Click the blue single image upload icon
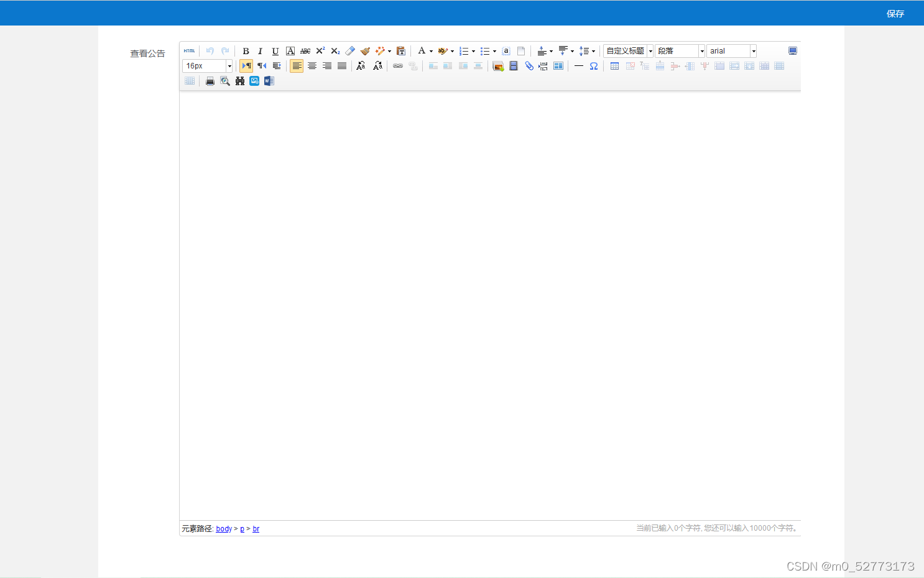 click(x=254, y=81)
